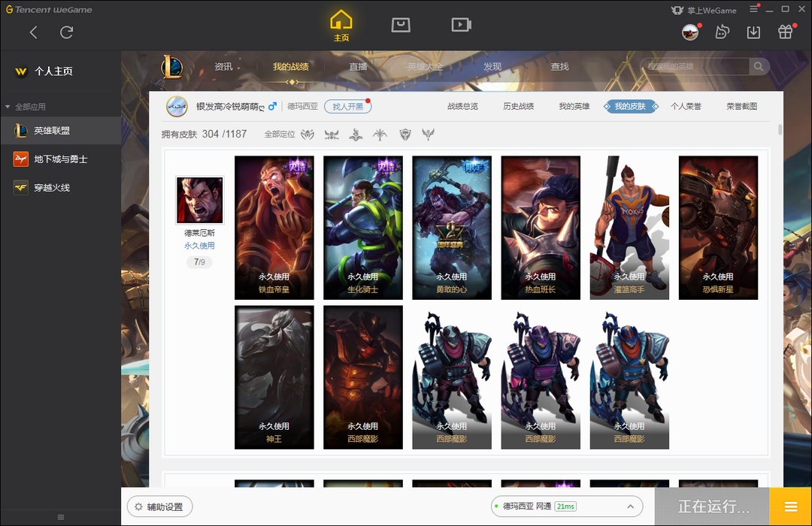
Task: Switch to 战绩总览 sub-tab
Action: click(x=463, y=106)
